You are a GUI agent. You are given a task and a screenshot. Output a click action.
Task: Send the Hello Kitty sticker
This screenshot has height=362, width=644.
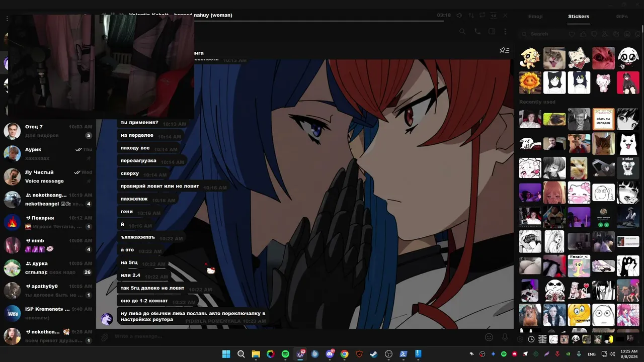pos(603,82)
